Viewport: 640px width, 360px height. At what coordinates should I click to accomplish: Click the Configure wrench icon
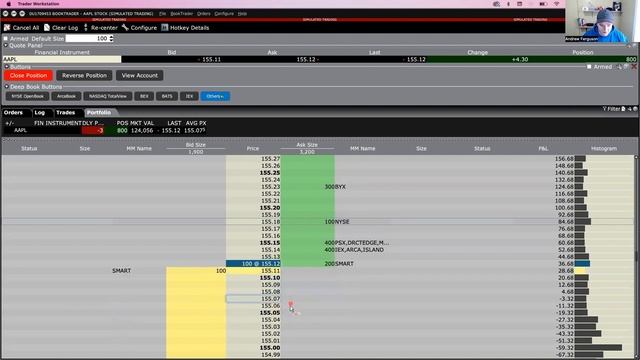tap(125, 27)
